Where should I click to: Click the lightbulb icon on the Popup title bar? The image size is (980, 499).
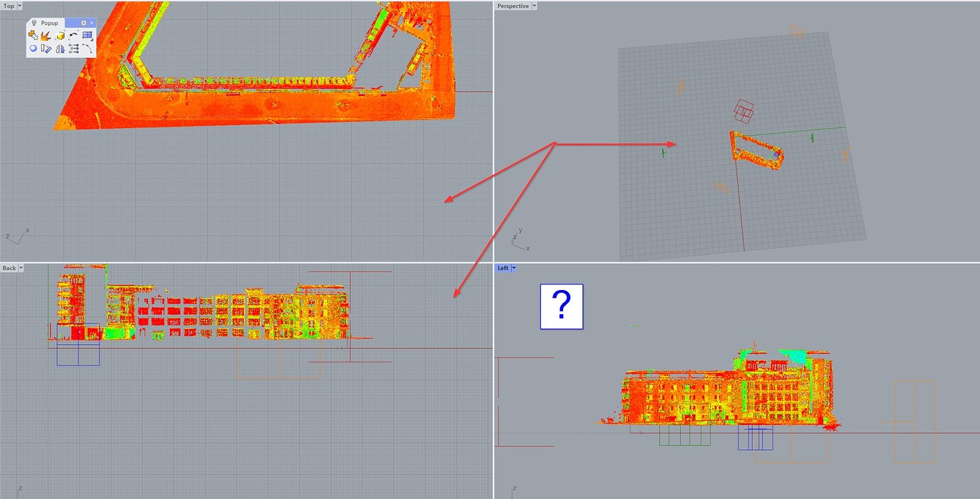tap(34, 22)
